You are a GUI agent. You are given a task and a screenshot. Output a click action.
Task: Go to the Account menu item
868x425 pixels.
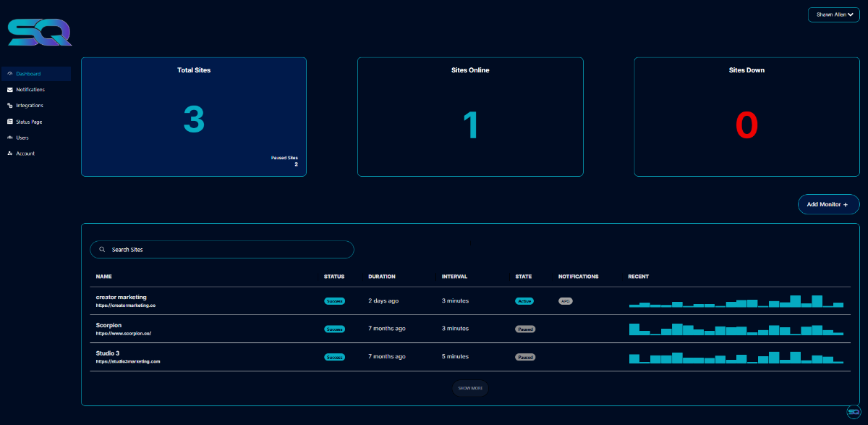coord(36,153)
